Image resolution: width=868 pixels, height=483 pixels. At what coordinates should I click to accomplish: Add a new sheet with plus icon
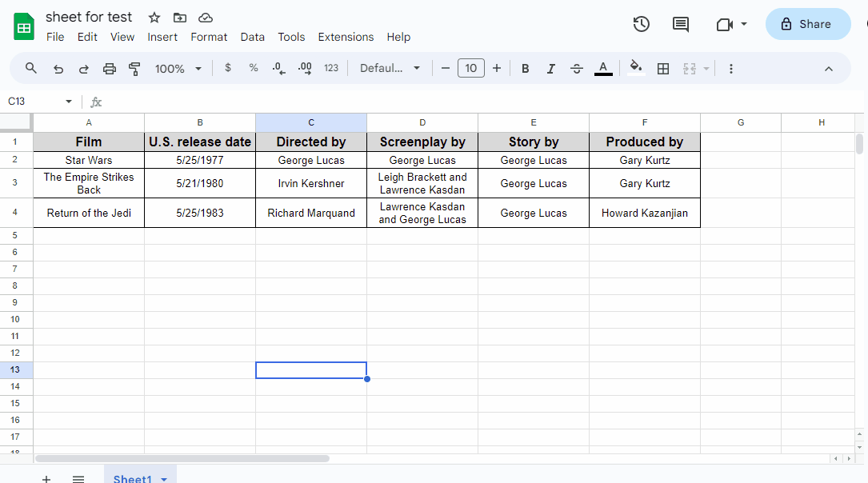pos(46,478)
